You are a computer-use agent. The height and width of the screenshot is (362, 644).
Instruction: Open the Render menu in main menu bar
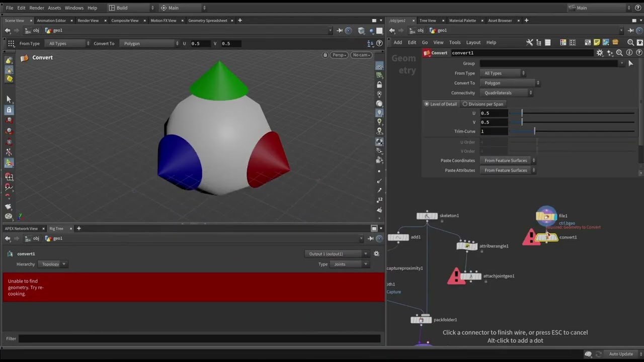coord(37,8)
